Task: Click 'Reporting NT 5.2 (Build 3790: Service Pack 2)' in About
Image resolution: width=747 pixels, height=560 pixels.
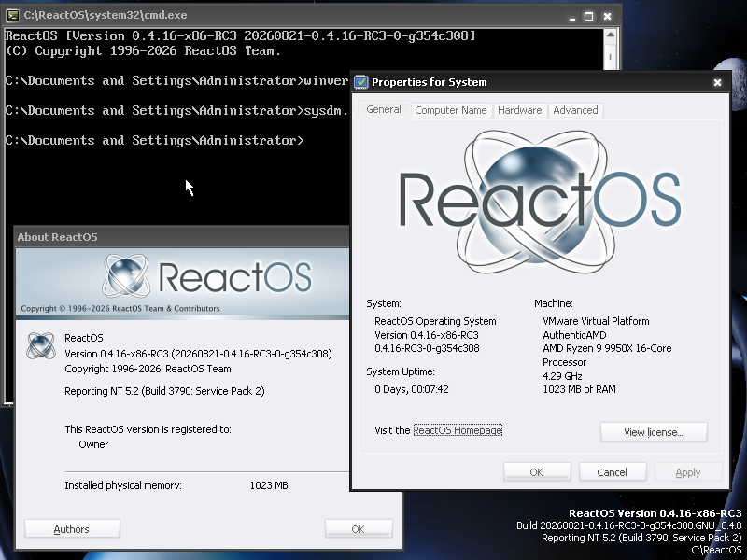Action: click(164, 391)
